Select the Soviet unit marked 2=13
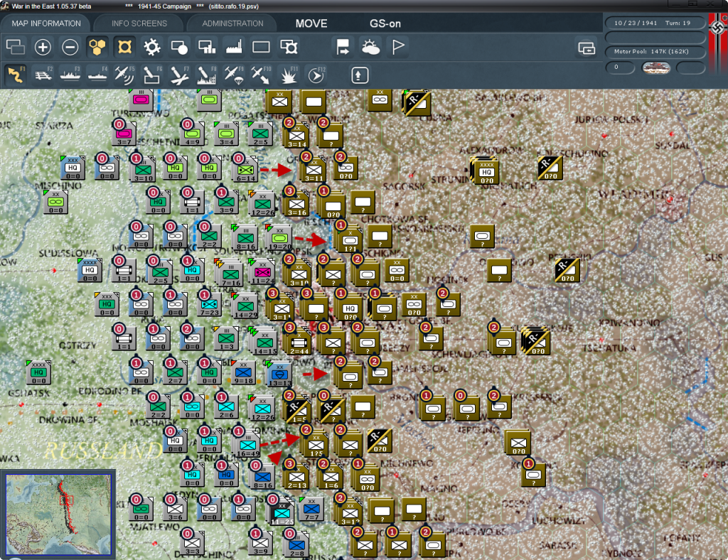 (x=296, y=476)
